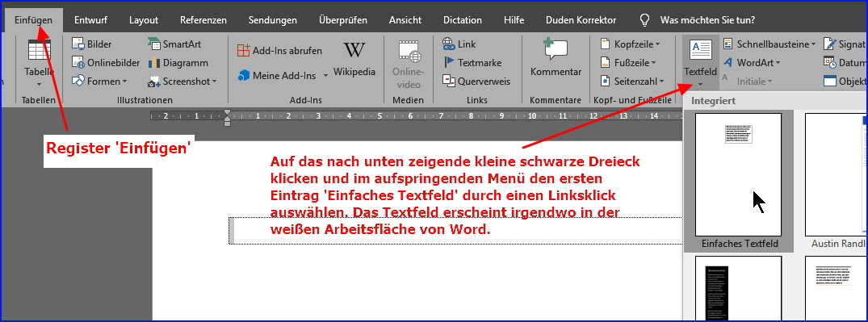The image size is (868, 322).
Task: Click the 'Tabellen' group label
Action: [38, 100]
